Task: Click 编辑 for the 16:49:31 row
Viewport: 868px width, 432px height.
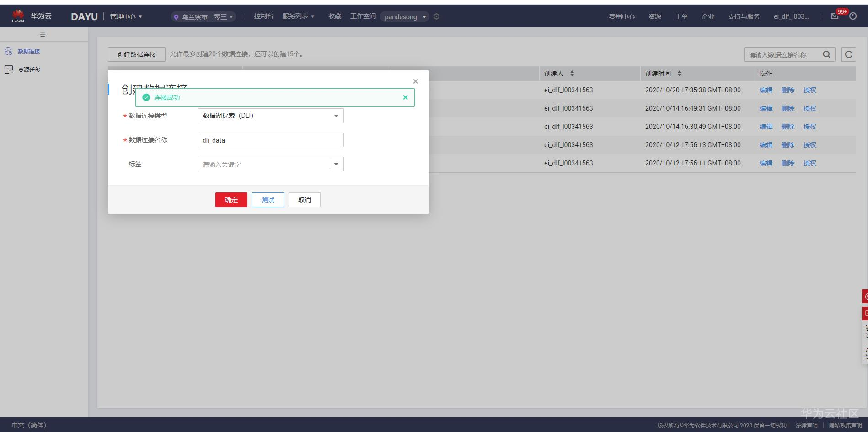Action: click(x=766, y=108)
